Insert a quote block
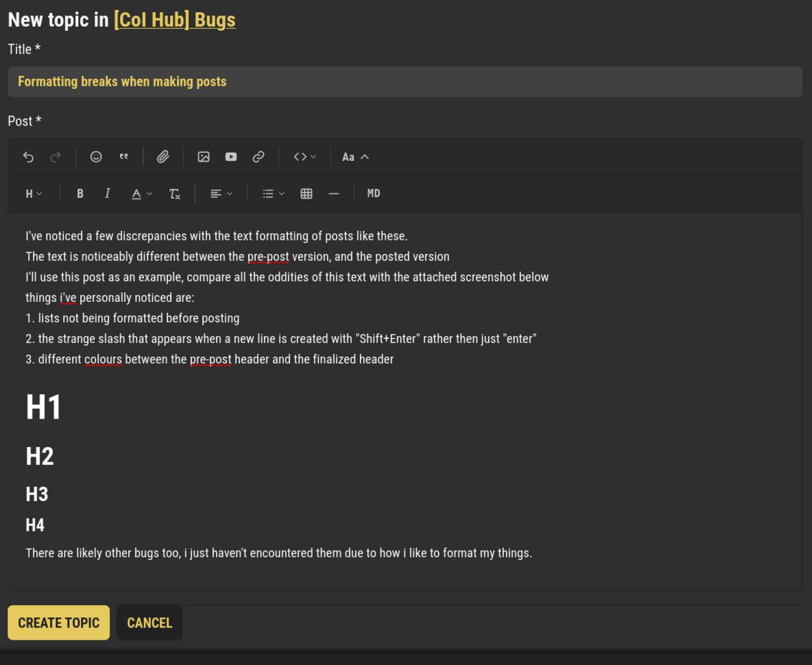The width and height of the screenshot is (812, 665). [x=123, y=157]
